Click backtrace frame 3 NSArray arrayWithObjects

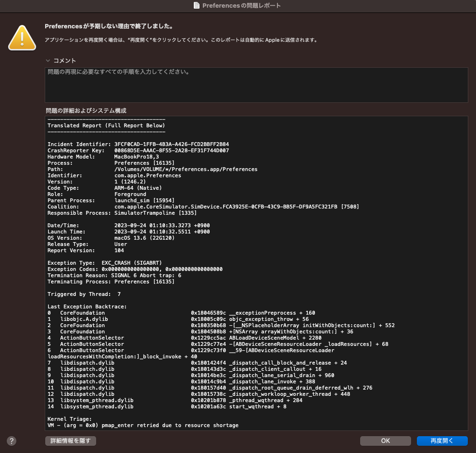point(200,332)
